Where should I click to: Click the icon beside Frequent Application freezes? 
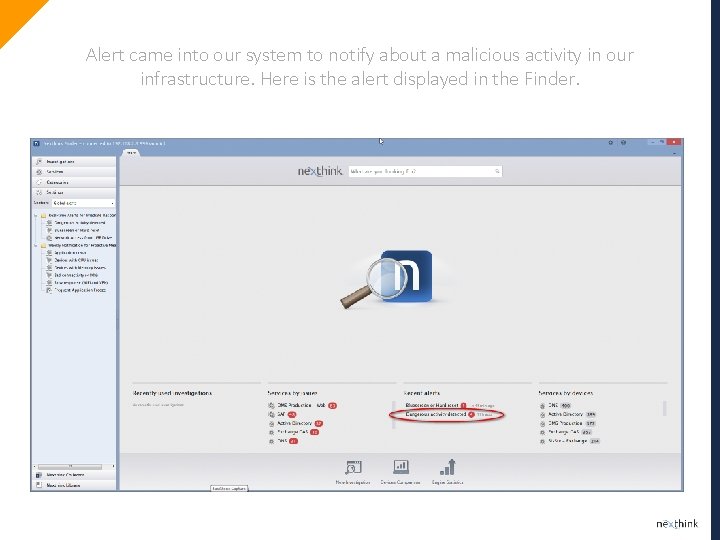[x=49, y=290]
